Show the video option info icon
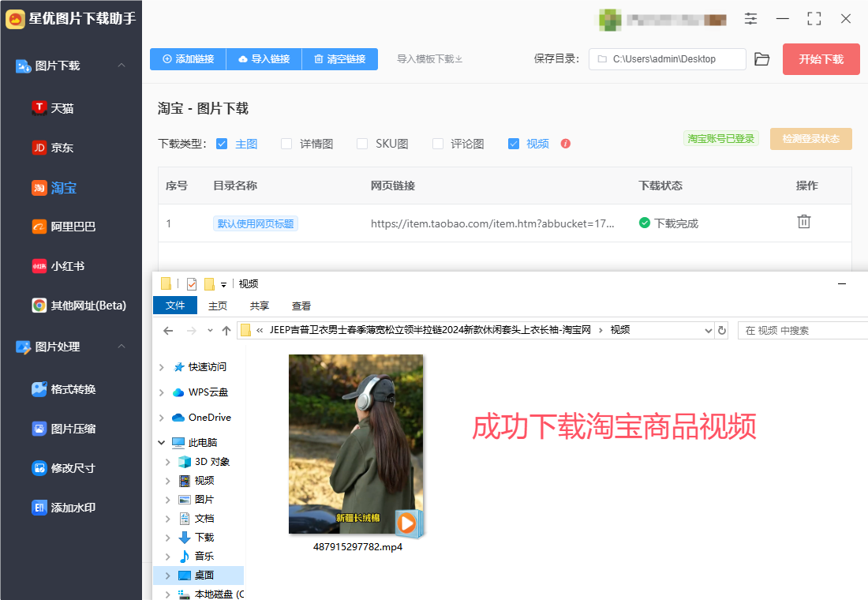Viewport: 868px width, 600px height. point(565,144)
